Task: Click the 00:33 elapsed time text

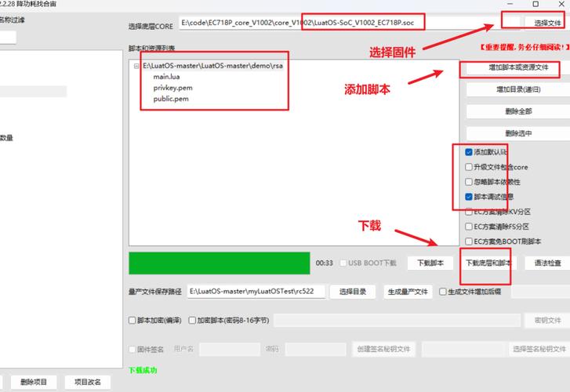Action: point(325,263)
